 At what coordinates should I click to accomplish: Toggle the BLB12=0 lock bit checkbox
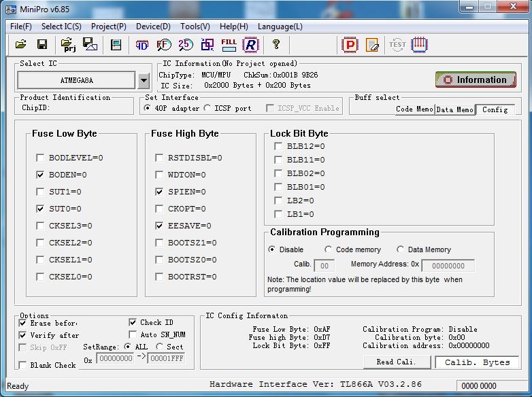coord(278,146)
